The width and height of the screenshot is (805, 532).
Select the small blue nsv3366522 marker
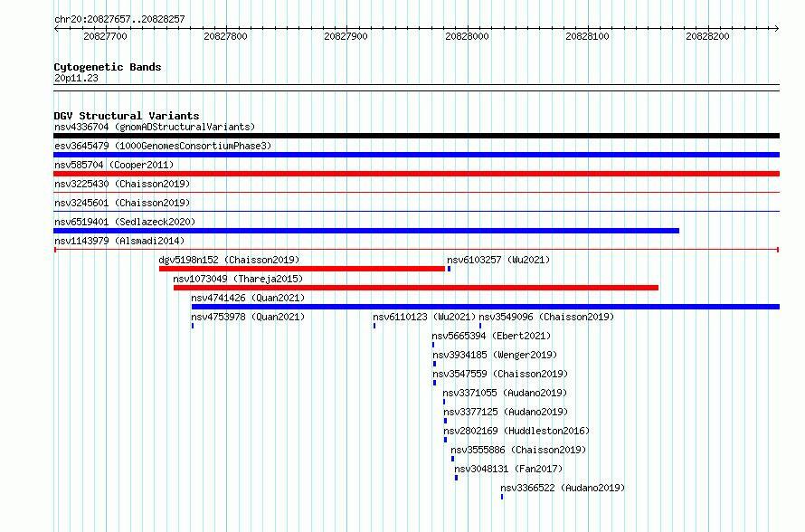click(502, 497)
